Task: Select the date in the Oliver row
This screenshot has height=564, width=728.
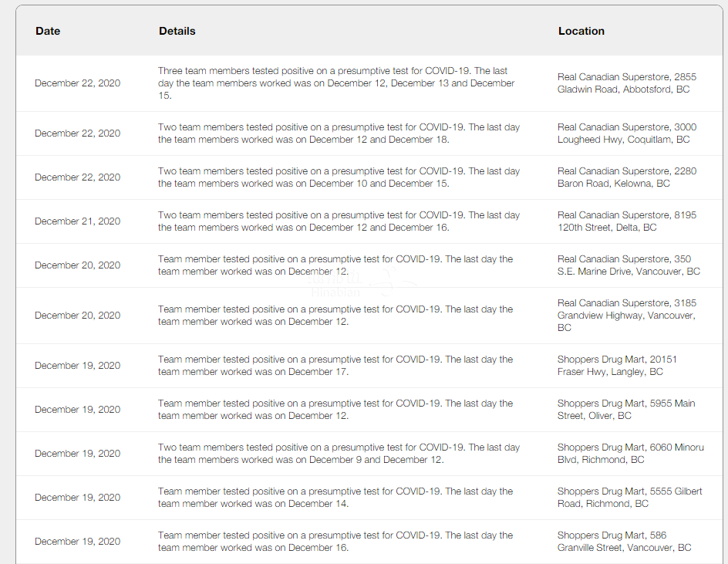Action: click(78, 410)
